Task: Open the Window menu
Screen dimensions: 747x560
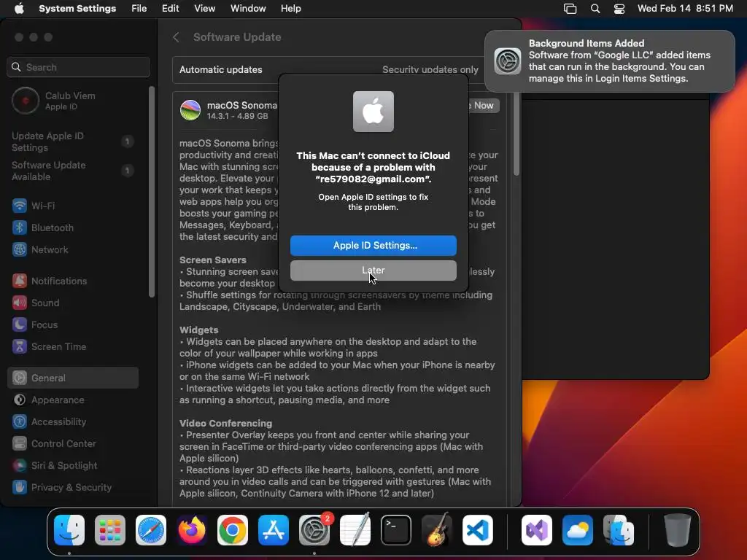Action: pos(248,9)
